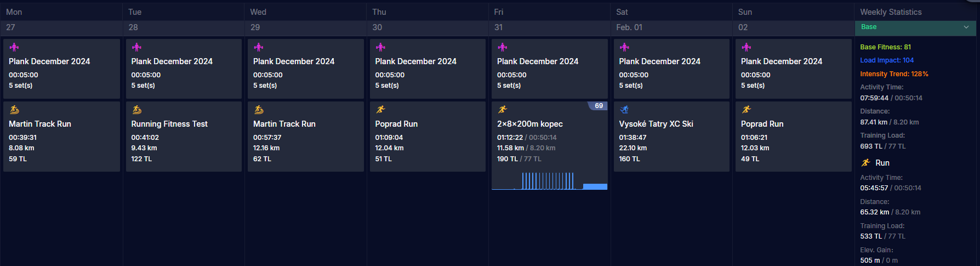Viewport: 980px width, 266px height.
Task: Open the Vysoké Tatry XC Ski activity
Action: tap(671, 137)
